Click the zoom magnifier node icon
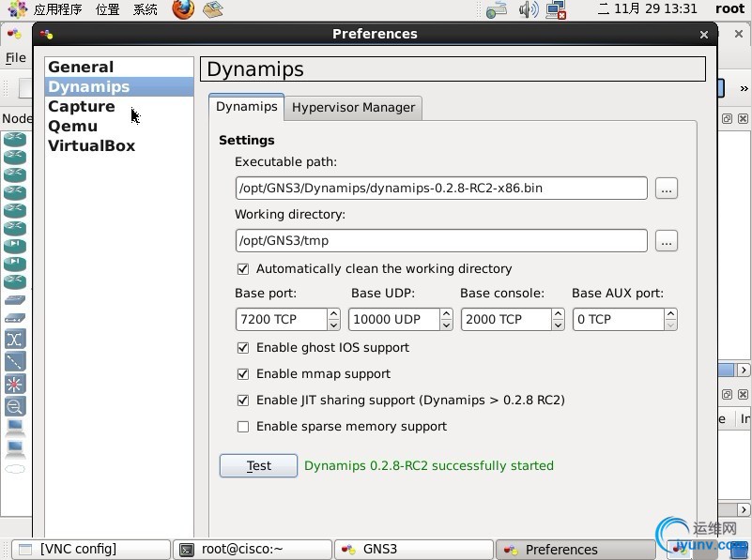The height and width of the screenshot is (560, 752). pos(15,406)
